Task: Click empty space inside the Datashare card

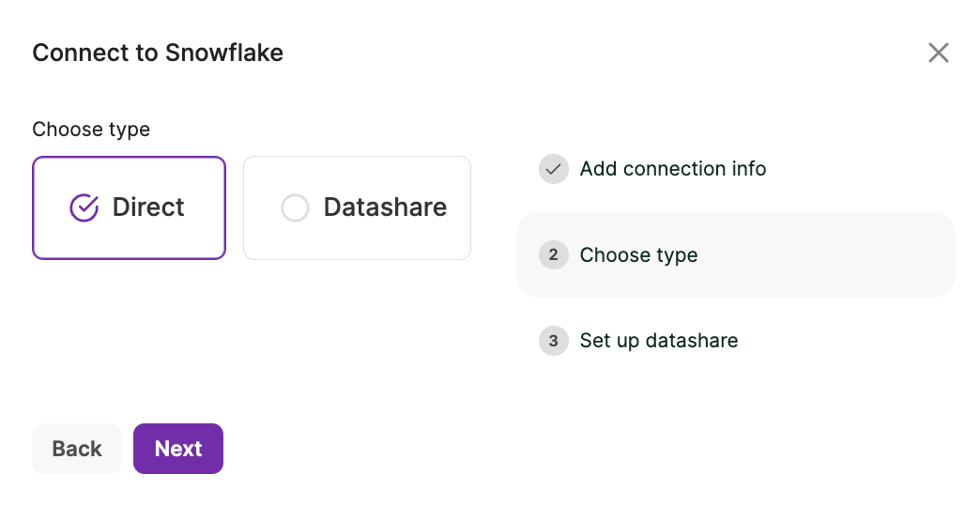Action: 357,240
